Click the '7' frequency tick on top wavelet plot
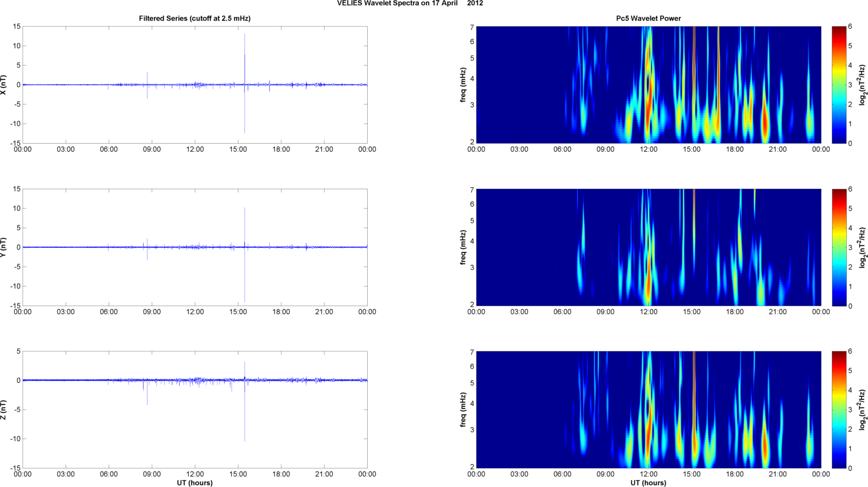This screenshot has width=868, height=487. [472, 27]
